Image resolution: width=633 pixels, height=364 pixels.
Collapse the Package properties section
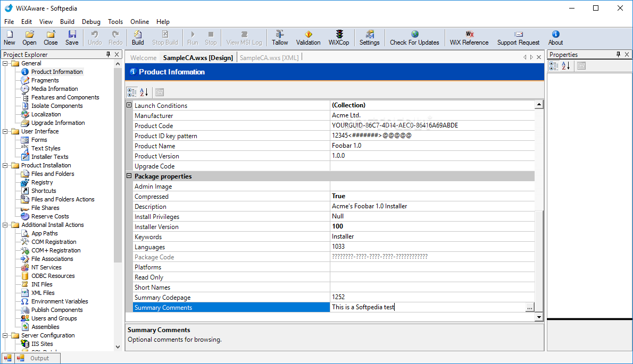tap(129, 176)
